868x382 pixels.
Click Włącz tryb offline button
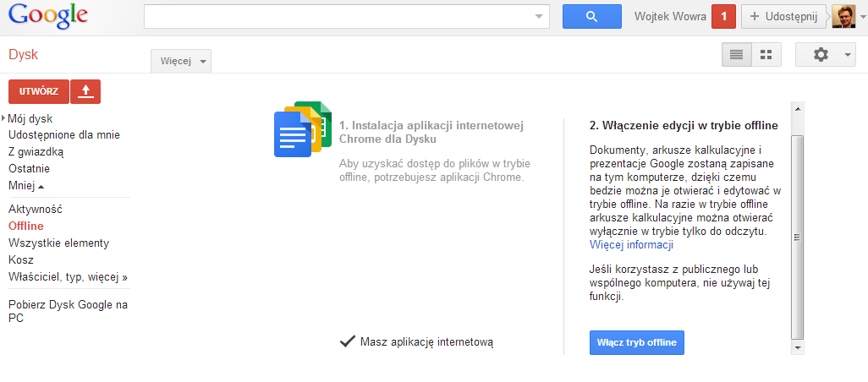click(x=637, y=343)
